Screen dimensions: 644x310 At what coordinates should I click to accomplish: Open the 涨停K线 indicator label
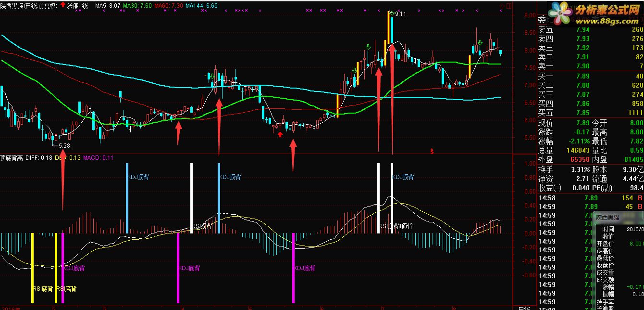[77, 6]
